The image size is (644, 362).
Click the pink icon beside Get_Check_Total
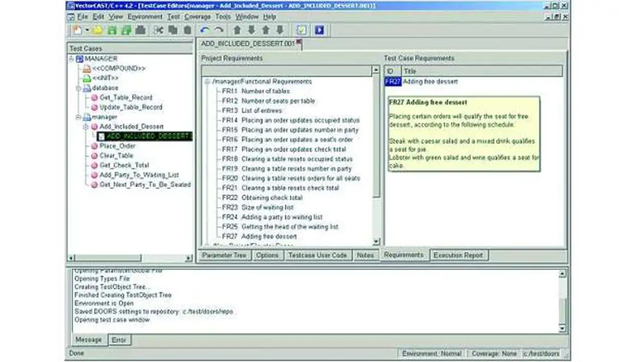pos(94,165)
